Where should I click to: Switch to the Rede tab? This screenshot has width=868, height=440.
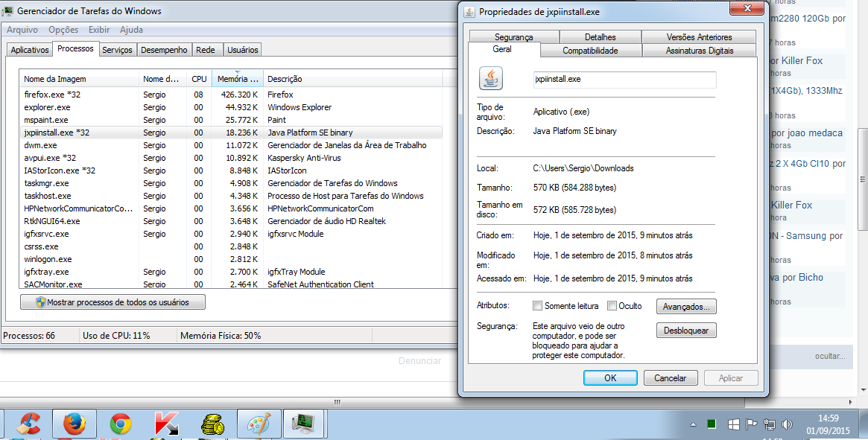[206, 50]
